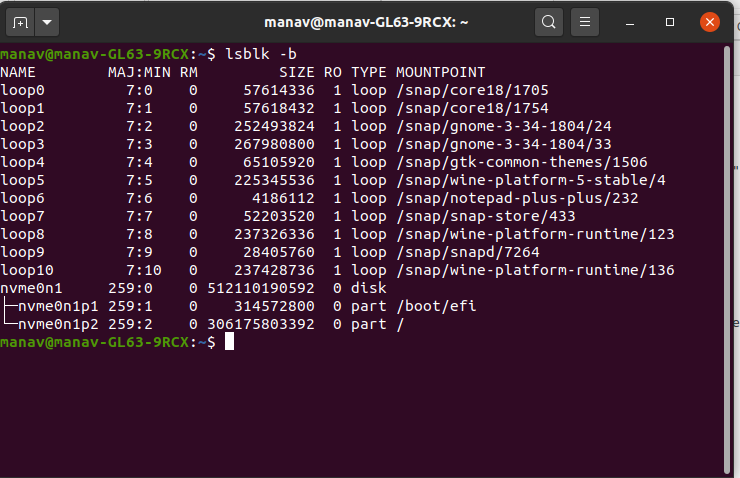Click the loop10 device name

coord(27,270)
